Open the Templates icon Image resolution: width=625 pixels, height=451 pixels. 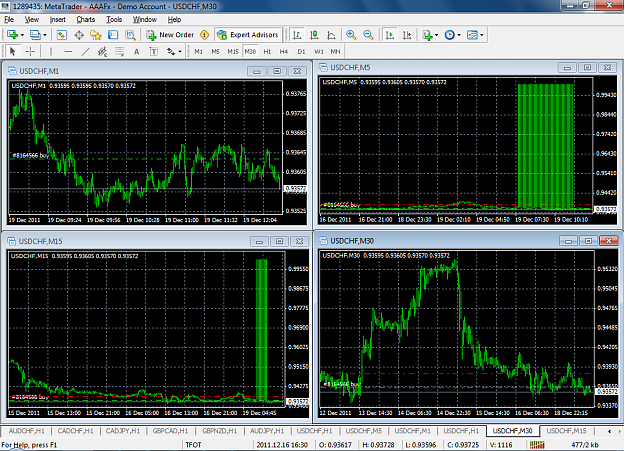(472, 35)
